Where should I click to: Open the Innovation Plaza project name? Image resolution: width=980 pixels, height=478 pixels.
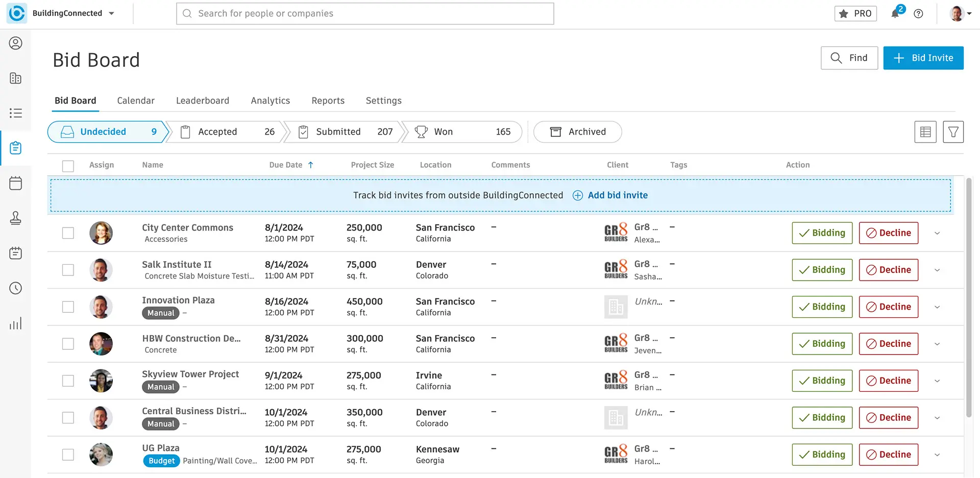point(178,300)
